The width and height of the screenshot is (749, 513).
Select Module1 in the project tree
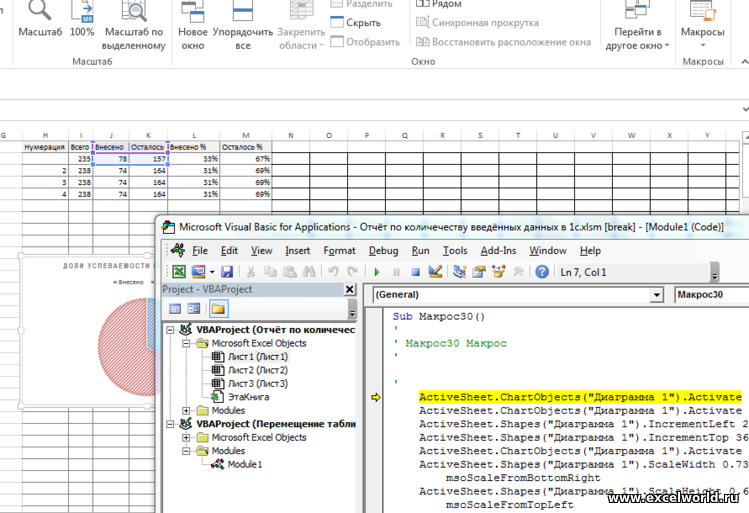click(x=244, y=465)
